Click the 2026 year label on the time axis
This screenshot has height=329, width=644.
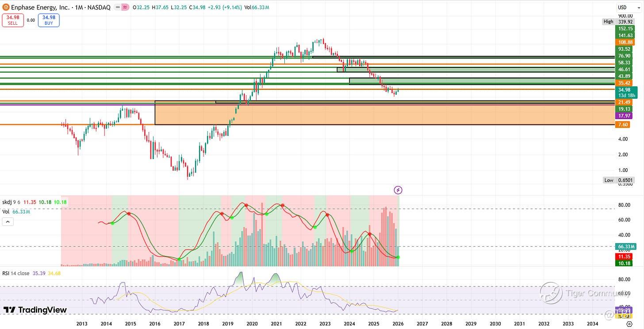click(398, 324)
